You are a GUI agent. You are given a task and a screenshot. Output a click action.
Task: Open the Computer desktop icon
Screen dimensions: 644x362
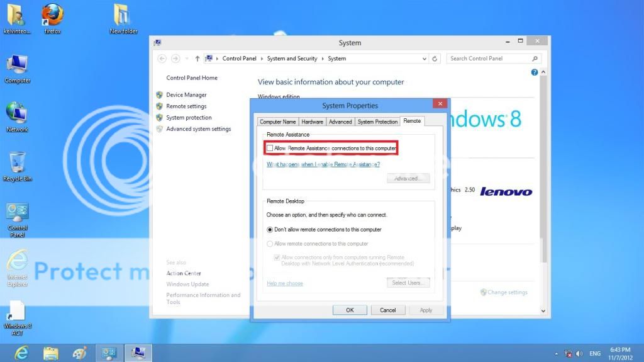coord(17,65)
